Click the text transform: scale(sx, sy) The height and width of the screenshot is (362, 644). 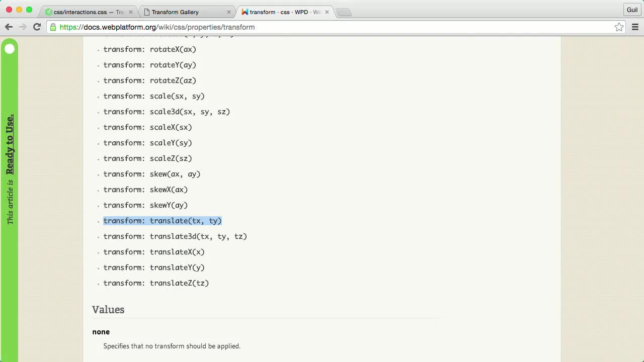pyautogui.click(x=154, y=96)
